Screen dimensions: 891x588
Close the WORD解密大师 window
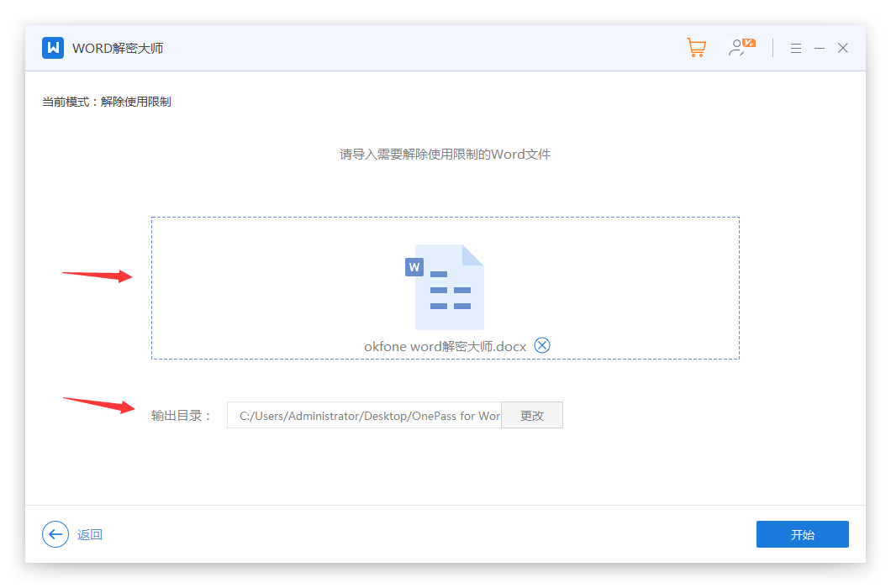pos(843,49)
